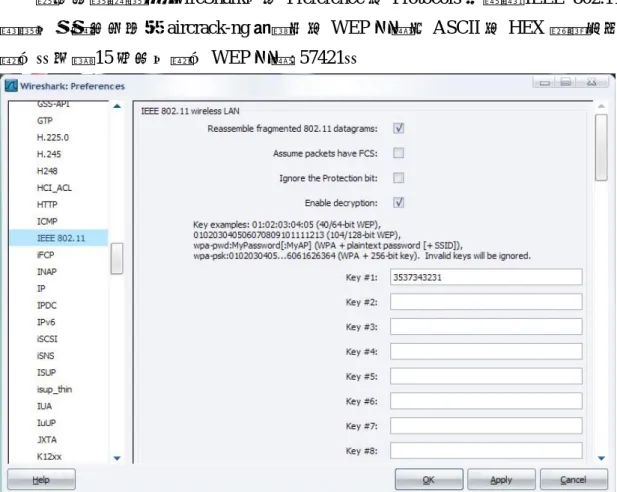The image size is (617, 492).
Task: Select iSNS protocol item
Action: (x=46, y=356)
